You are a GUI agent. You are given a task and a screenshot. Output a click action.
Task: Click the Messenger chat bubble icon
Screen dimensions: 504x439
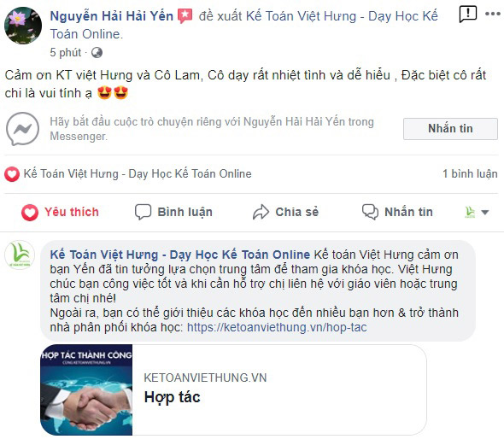pyautogui.click(x=22, y=129)
